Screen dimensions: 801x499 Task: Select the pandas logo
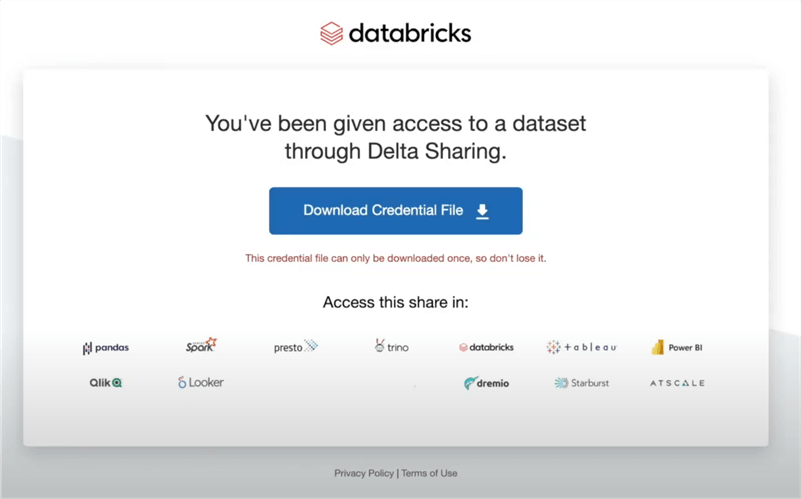[105, 348]
